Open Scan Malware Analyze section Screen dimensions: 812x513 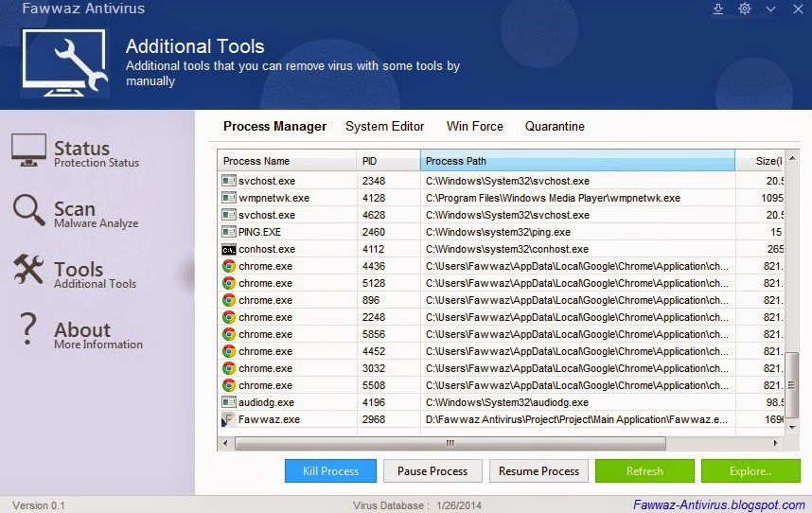point(96,214)
